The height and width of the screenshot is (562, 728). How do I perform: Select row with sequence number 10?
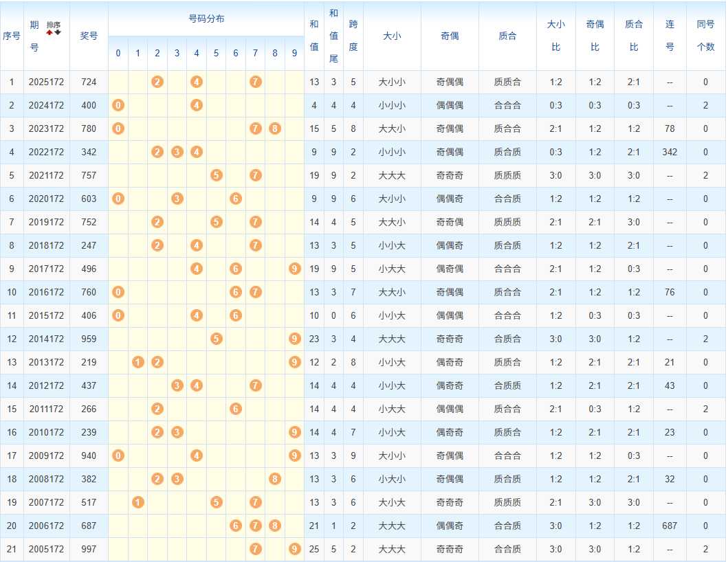point(362,292)
